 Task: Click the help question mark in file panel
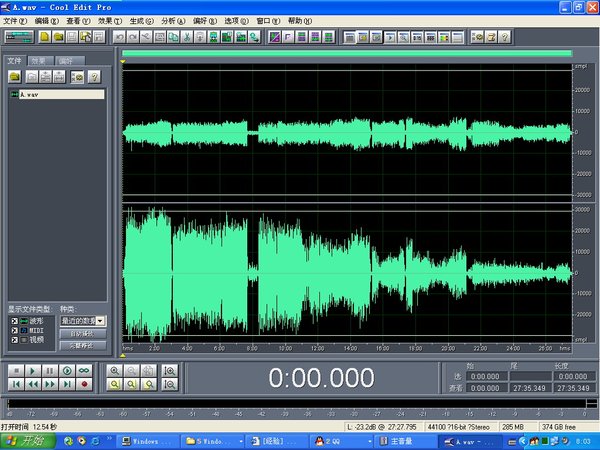(94, 76)
